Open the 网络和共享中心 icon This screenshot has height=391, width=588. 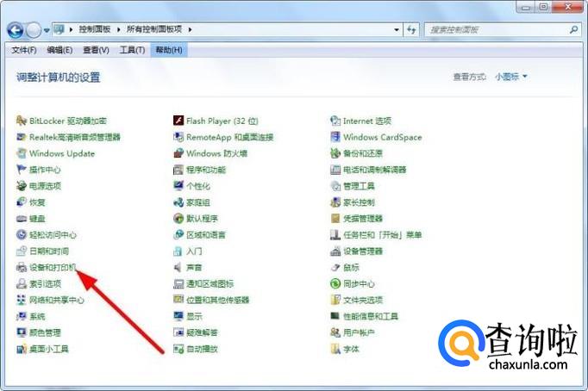(22, 300)
